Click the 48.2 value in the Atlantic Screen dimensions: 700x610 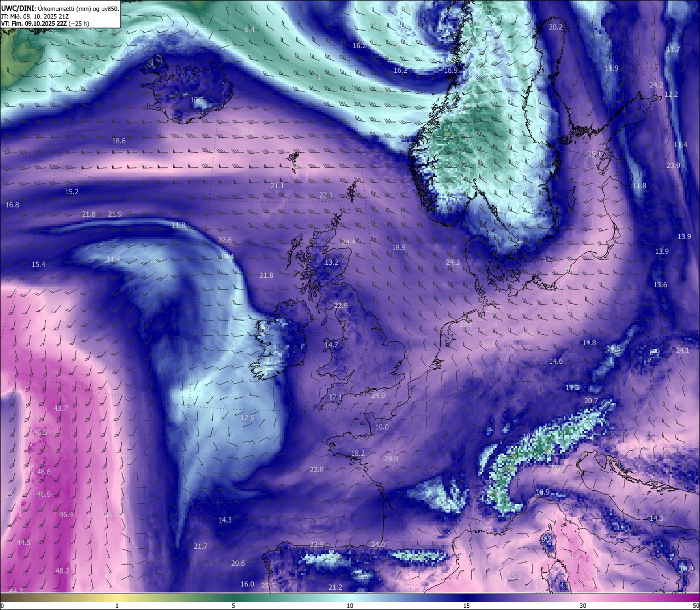pyautogui.click(x=62, y=571)
